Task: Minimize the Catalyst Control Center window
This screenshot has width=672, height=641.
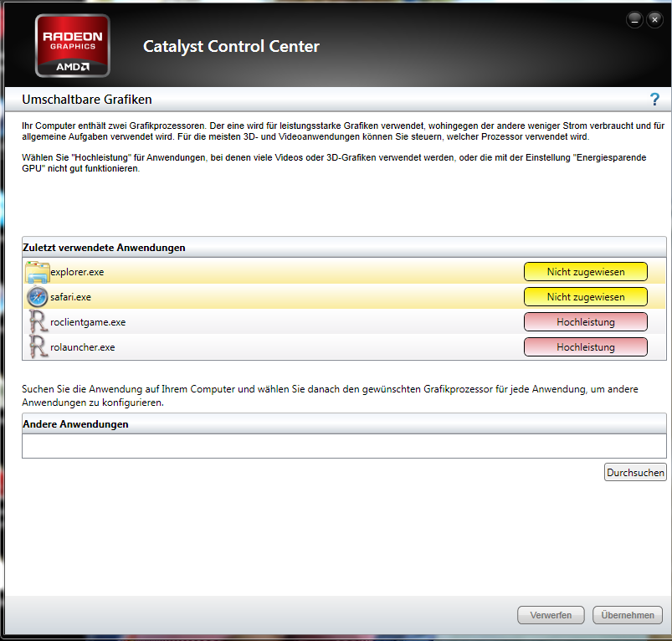Action: point(634,19)
